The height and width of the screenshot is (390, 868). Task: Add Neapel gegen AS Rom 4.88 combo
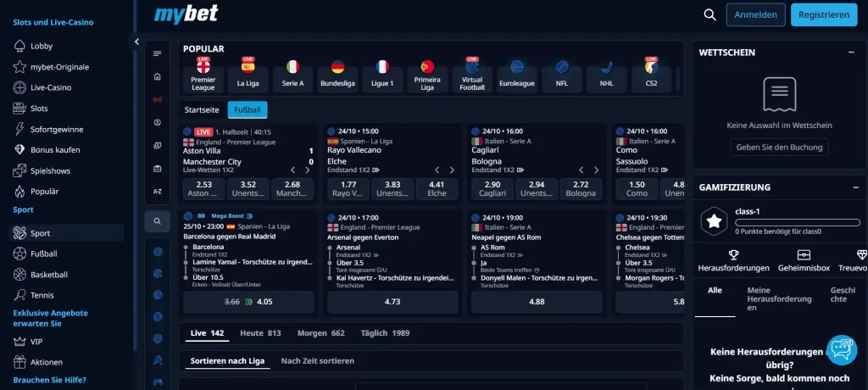pyautogui.click(x=537, y=302)
